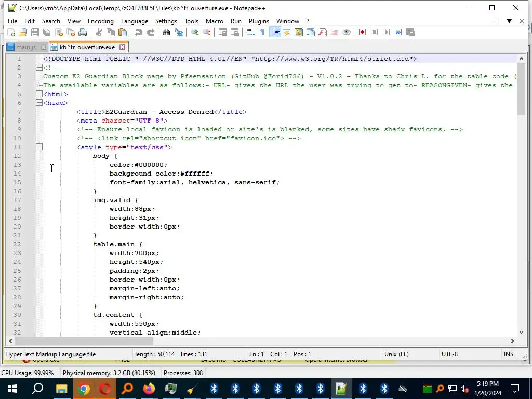Toggle the Monitoring eye icon
532x399 pixels.
347,32
